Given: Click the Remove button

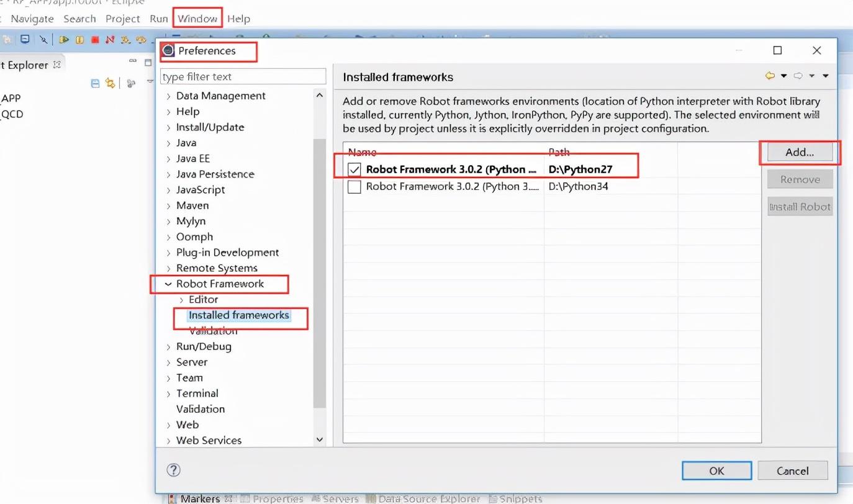Looking at the screenshot, I should 800,179.
